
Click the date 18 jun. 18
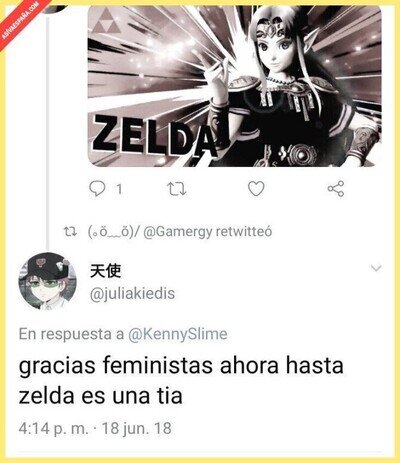pyautogui.click(x=137, y=428)
